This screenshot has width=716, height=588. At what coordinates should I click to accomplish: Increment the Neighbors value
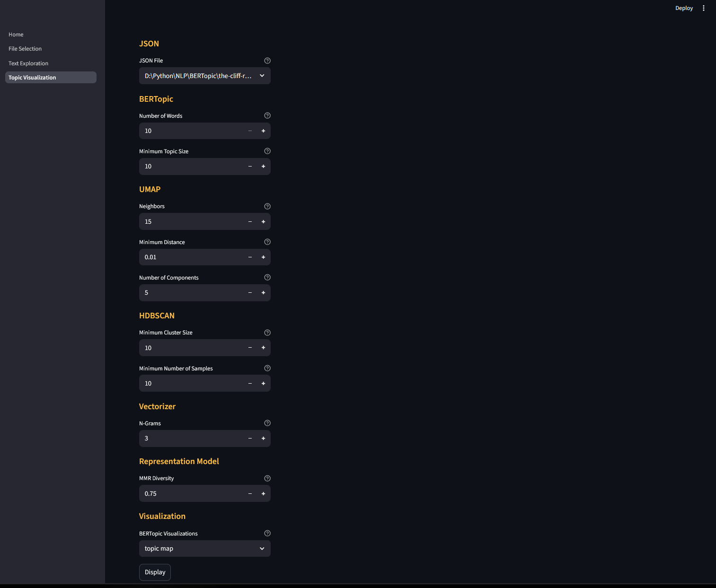click(x=264, y=221)
